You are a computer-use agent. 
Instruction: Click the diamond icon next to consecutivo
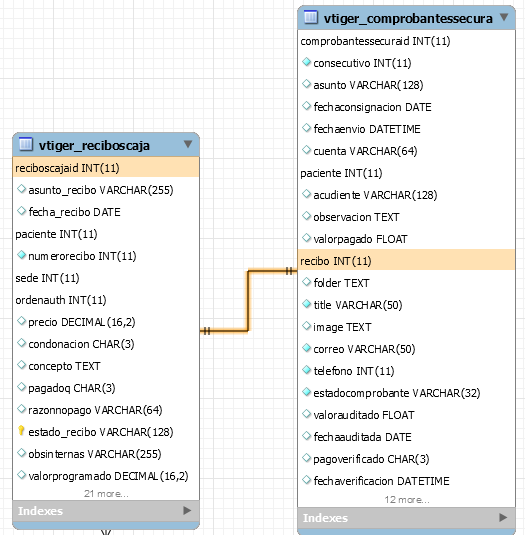pos(306,62)
